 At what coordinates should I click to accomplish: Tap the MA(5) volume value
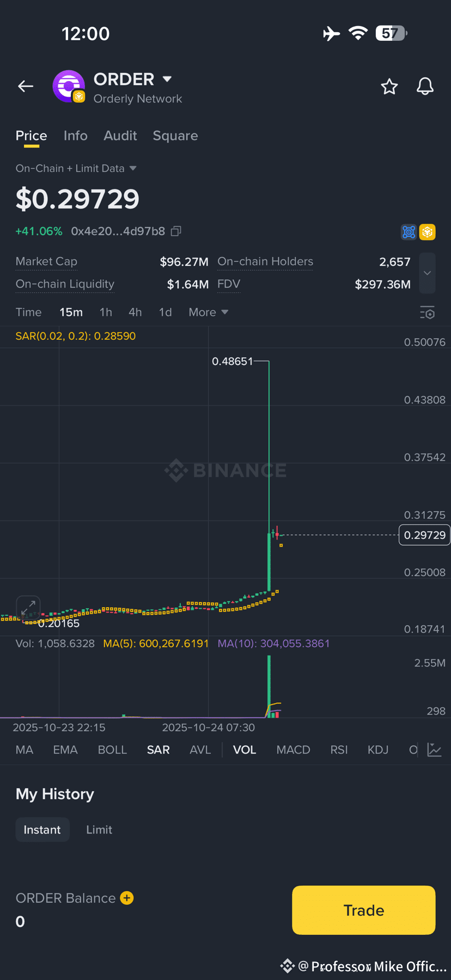click(x=156, y=644)
